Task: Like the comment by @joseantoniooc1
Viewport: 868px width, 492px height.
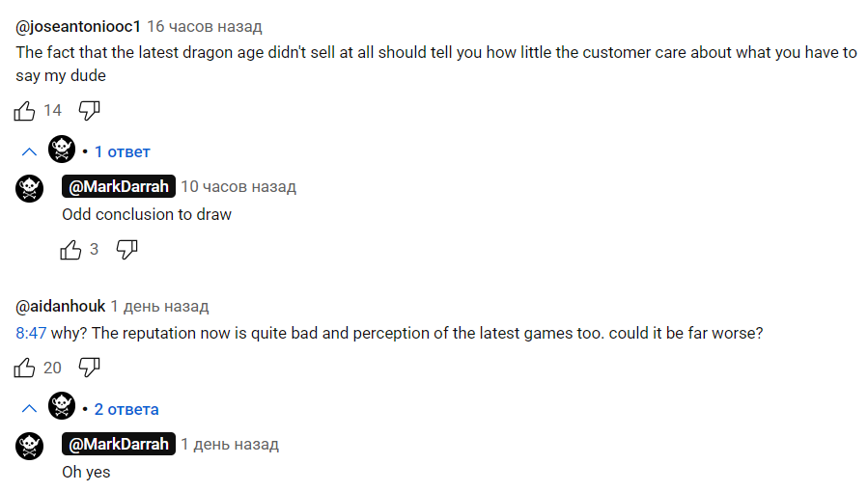Action: pyautogui.click(x=25, y=111)
